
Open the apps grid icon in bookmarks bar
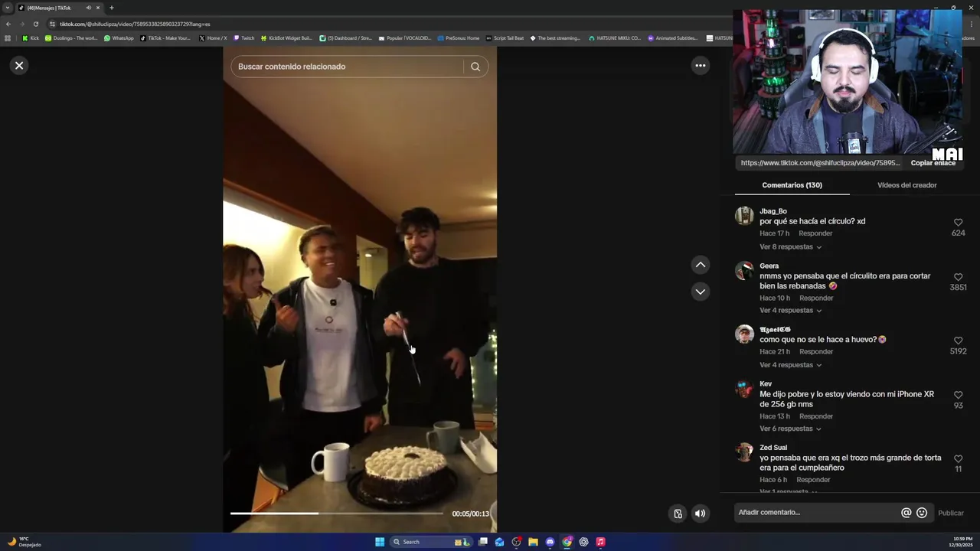pos(8,38)
